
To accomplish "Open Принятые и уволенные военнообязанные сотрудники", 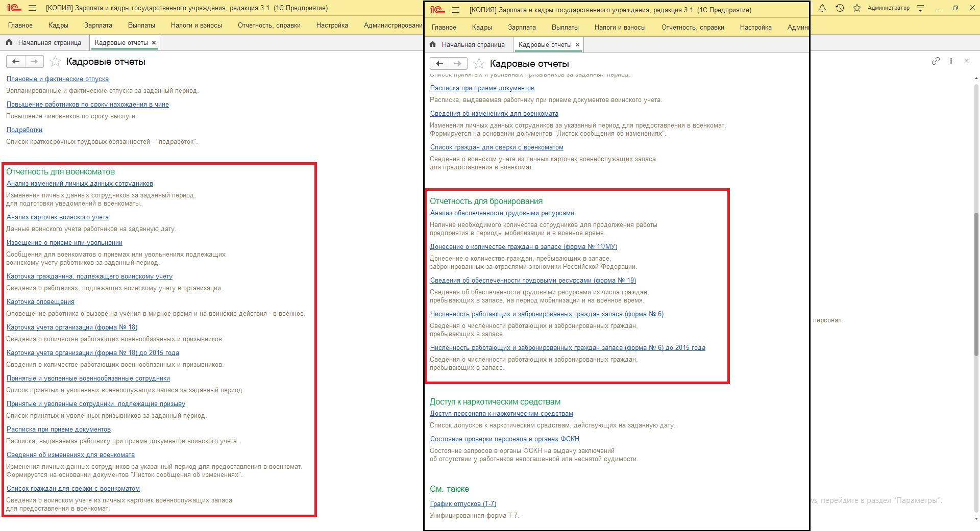I will pyautogui.click(x=88, y=378).
